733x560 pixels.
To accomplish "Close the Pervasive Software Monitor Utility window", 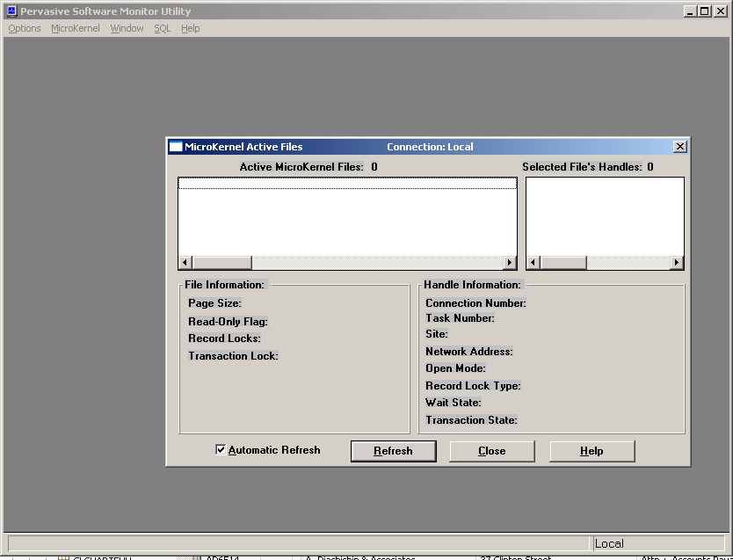I will (x=721, y=11).
